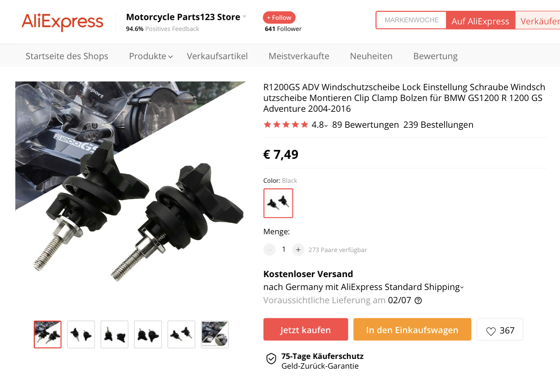560x392 pixels.
Task: Click the buyer protection shield icon
Action: pos(271,359)
